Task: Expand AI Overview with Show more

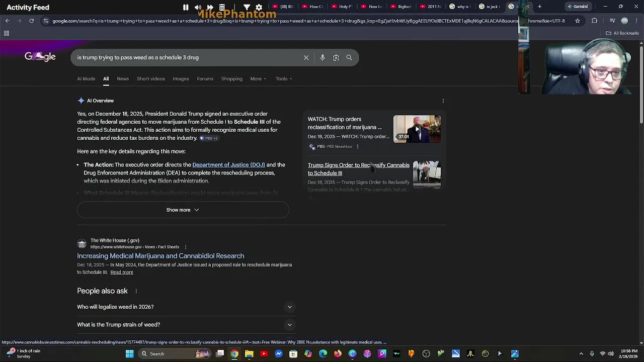Action: coord(183,210)
